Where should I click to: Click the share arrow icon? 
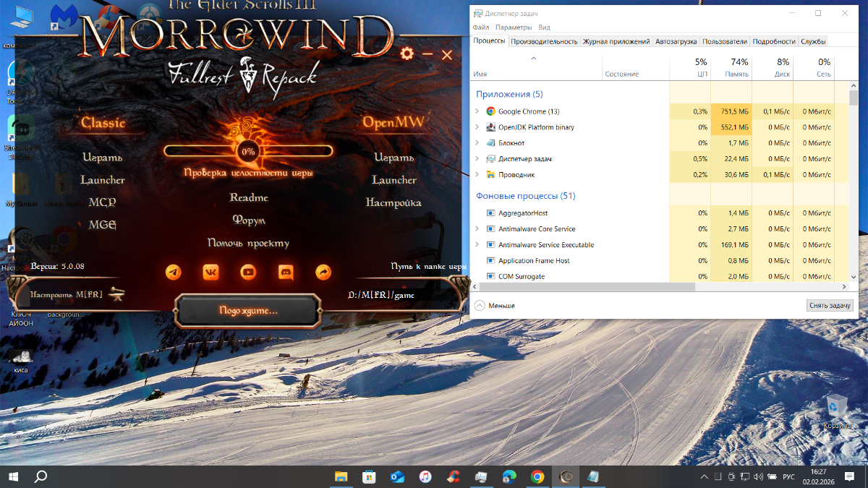click(323, 272)
